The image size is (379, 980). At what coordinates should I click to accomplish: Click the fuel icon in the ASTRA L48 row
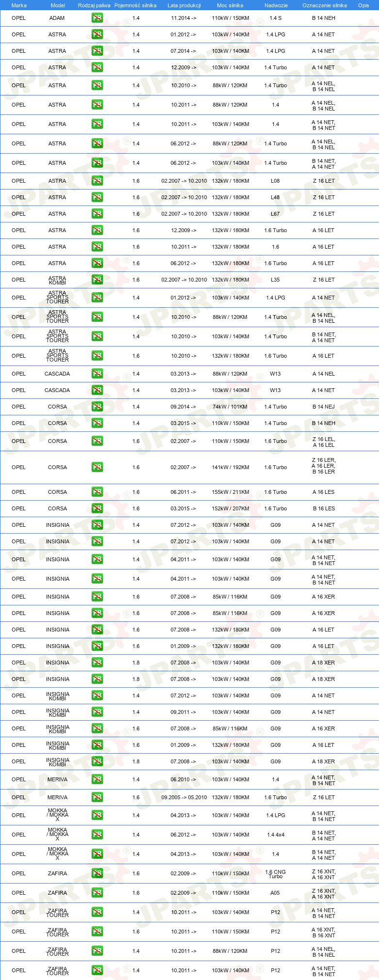click(x=97, y=197)
